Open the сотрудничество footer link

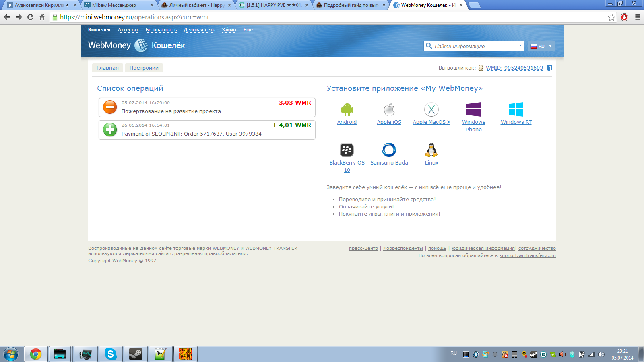[537, 248]
